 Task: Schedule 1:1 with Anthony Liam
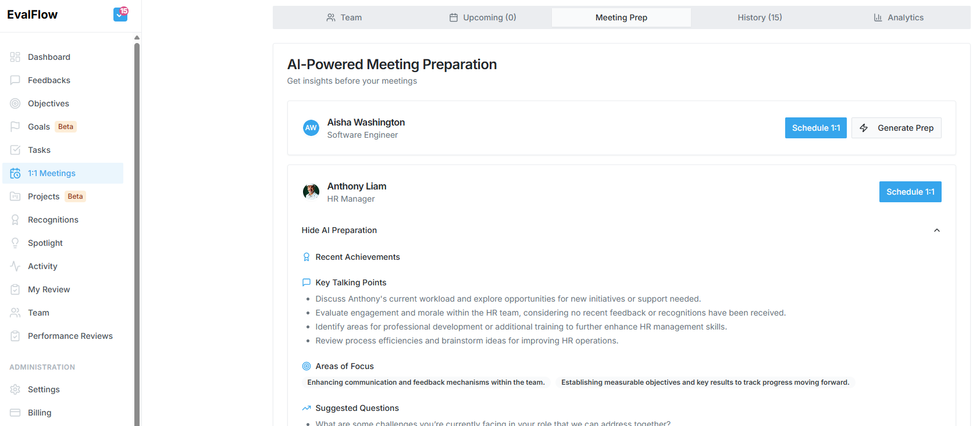910,192
